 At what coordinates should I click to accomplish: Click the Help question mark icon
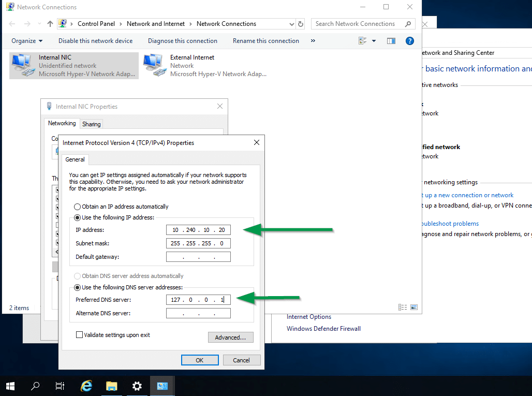click(409, 41)
